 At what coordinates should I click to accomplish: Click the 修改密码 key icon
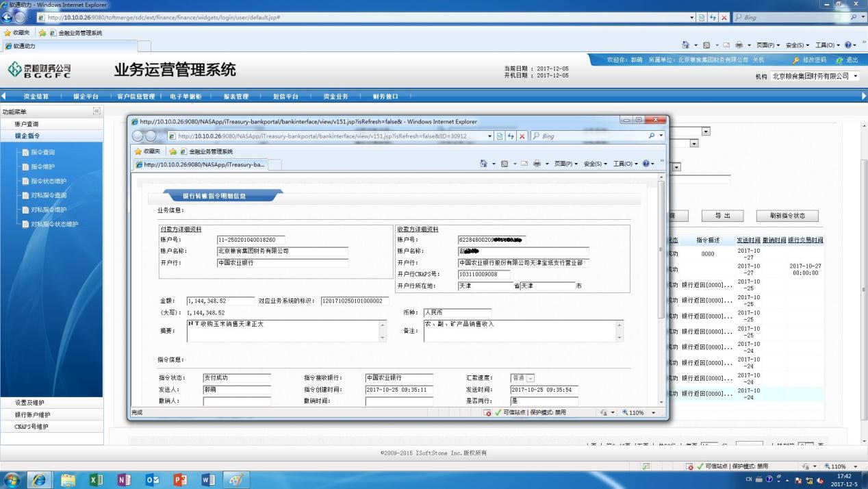click(795, 60)
